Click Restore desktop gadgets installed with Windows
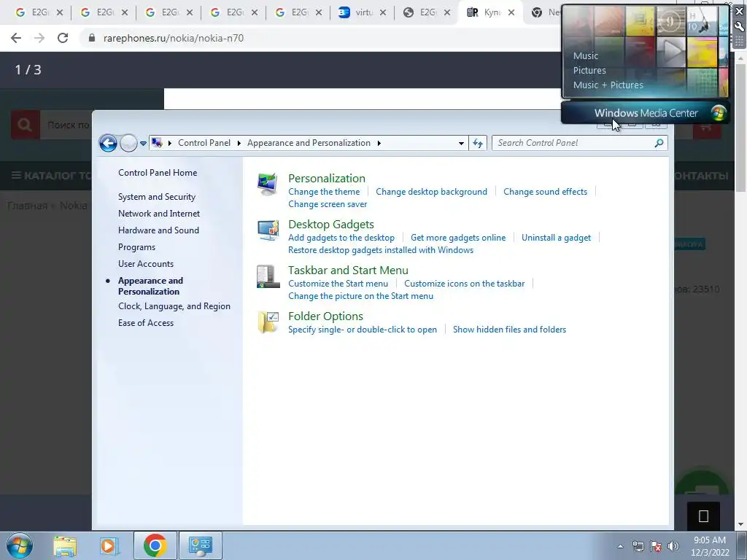The width and height of the screenshot is (747, 560). (x=381, y=250)
